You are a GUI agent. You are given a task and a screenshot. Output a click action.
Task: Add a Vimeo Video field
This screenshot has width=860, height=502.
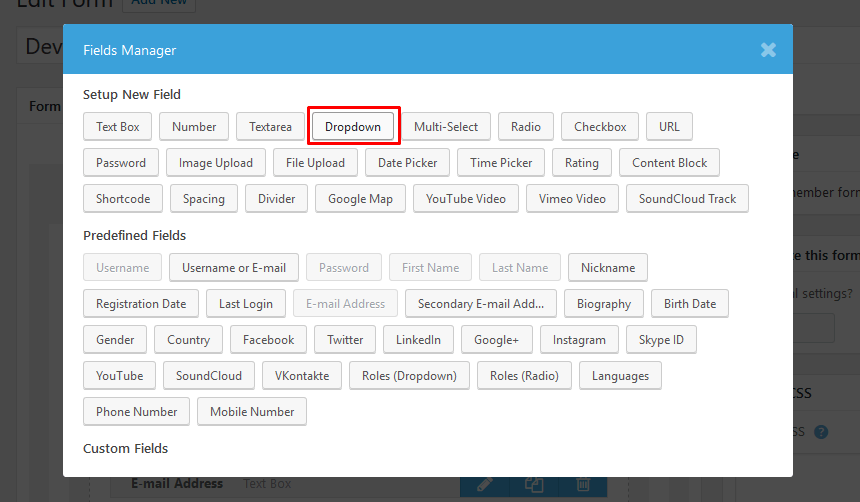pyautogui.click(x=572, y=199)
